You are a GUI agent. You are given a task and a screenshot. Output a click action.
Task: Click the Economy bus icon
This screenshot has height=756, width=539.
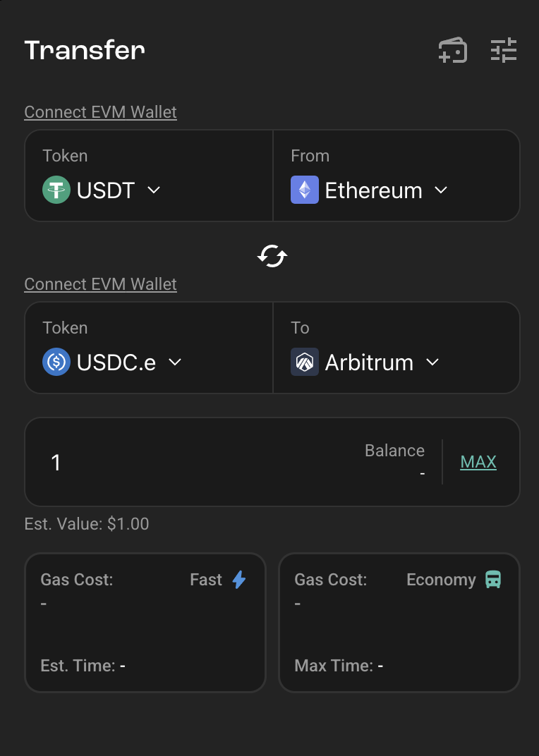(x=493, y=580)
